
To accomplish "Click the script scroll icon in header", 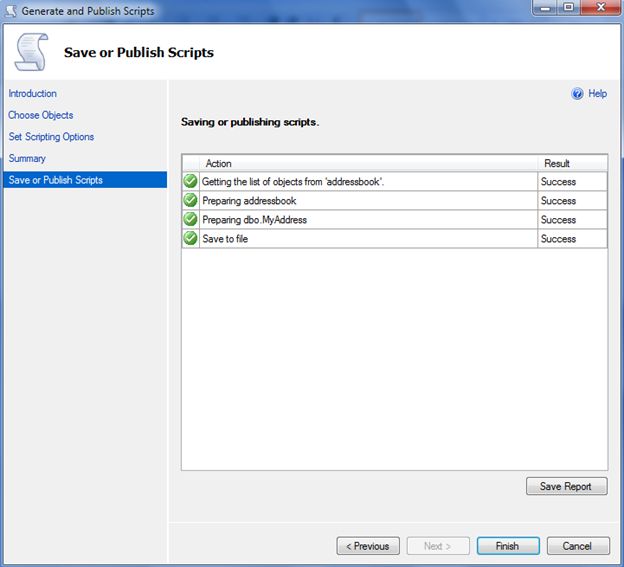I will [x=31, y=52].
